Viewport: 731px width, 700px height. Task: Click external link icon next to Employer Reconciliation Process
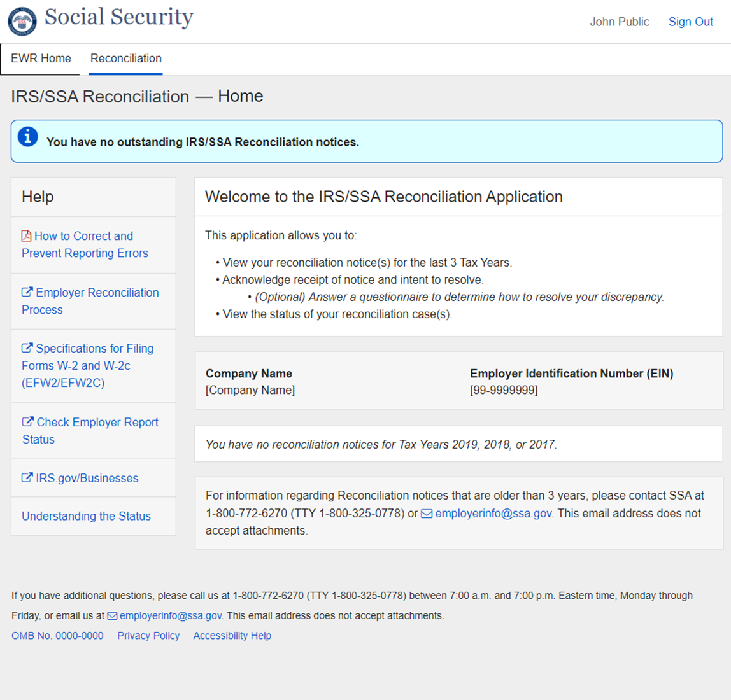[27, 293]
